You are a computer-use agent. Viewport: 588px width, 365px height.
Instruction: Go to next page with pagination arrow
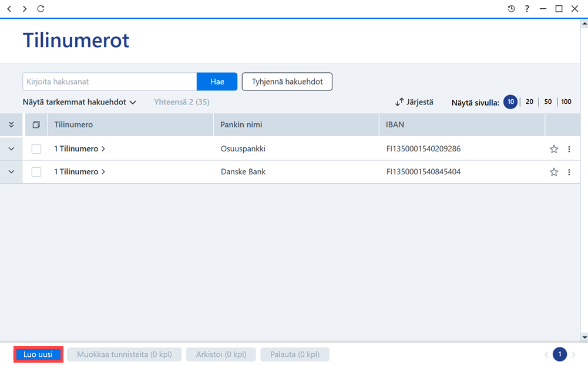tap(573, 354)
